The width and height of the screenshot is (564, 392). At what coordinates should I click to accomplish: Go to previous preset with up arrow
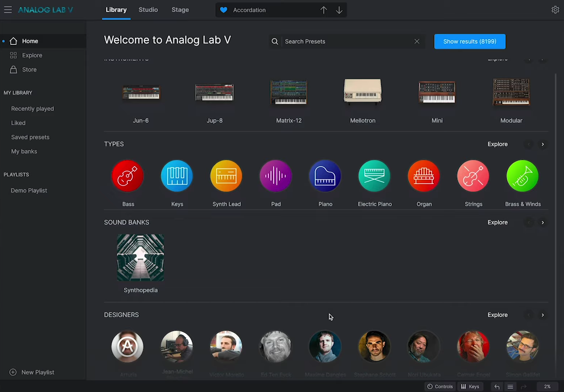point(324,10)
